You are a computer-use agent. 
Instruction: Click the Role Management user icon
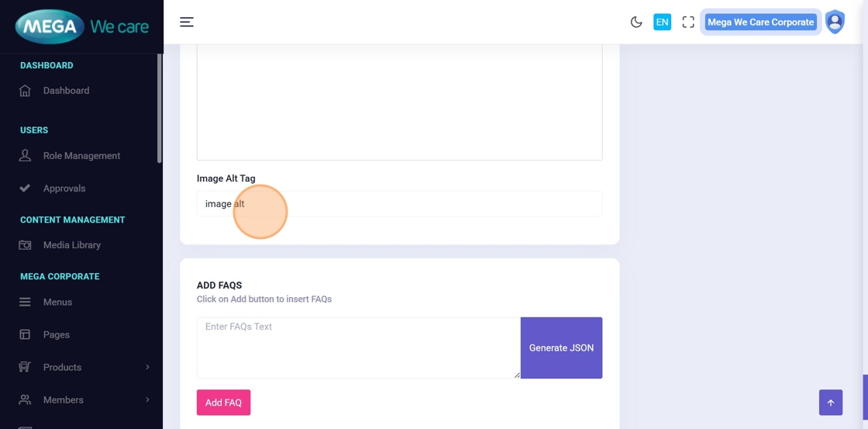click(25, 156)
